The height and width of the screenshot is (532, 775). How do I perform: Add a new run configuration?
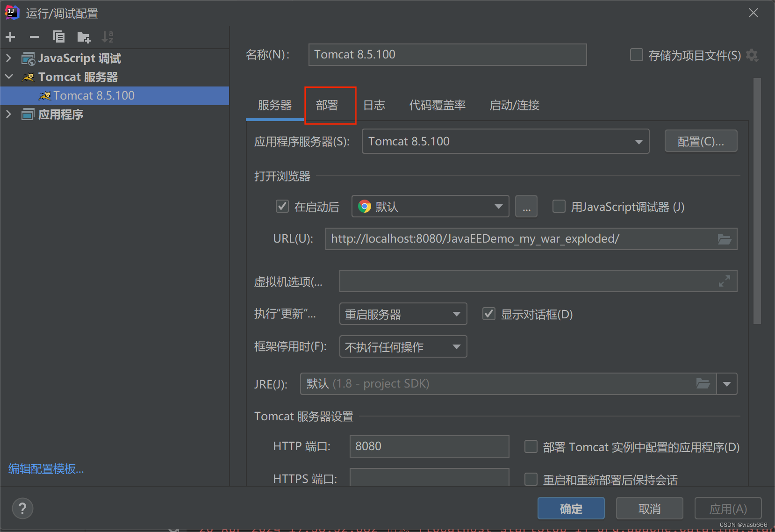tap(10, 37)
